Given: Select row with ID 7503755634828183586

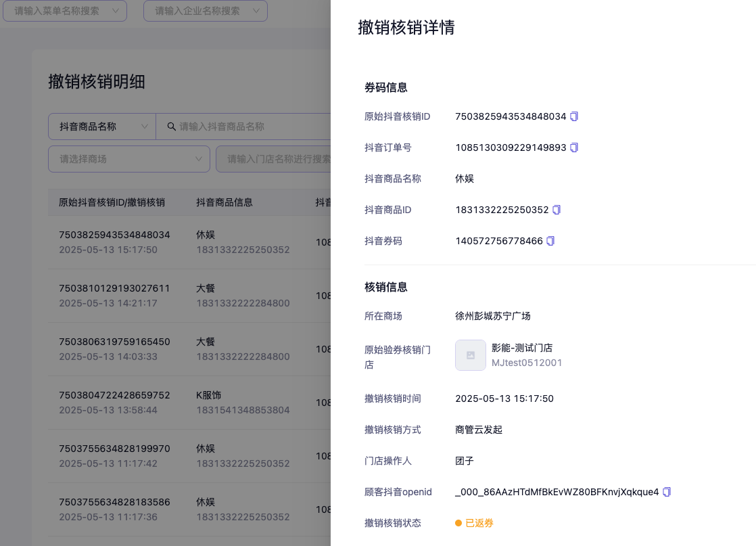Looking at the screenshot, I should [114, 502].
